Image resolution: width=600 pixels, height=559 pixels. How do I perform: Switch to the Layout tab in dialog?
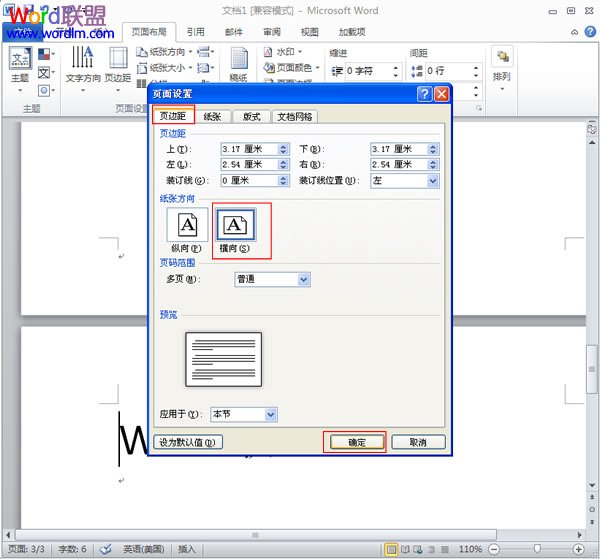point(251,117)
